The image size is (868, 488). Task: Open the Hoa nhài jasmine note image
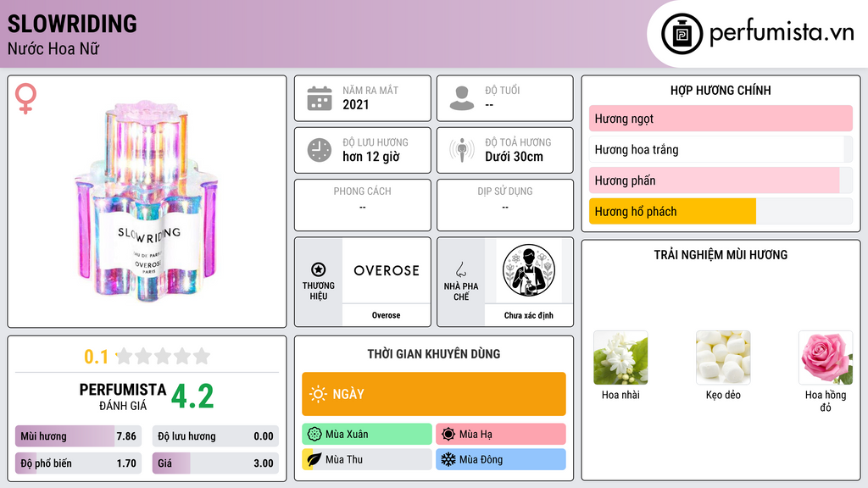[620, 358]
